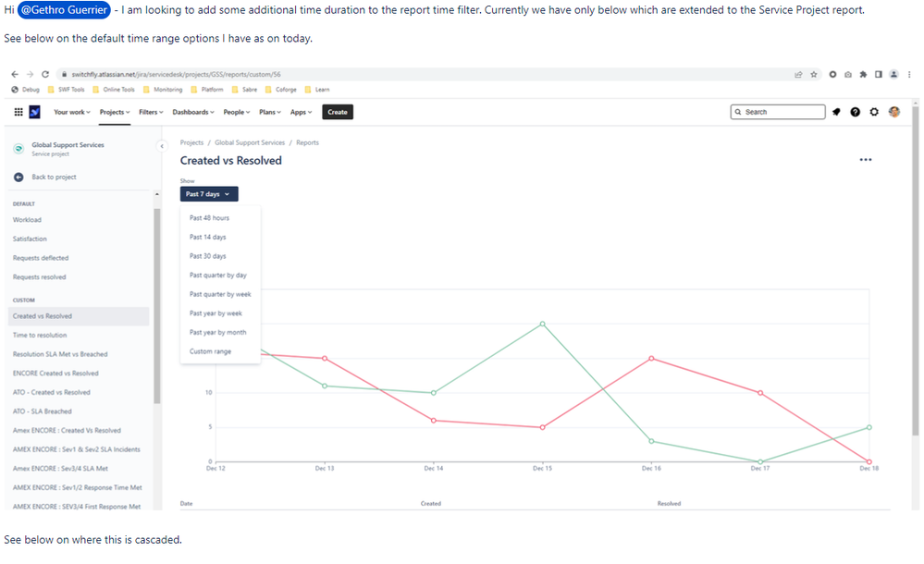Screen dimensions: 924x564
Task: Expand the Dashboards dropdown
Action: (x=193, y=112)
